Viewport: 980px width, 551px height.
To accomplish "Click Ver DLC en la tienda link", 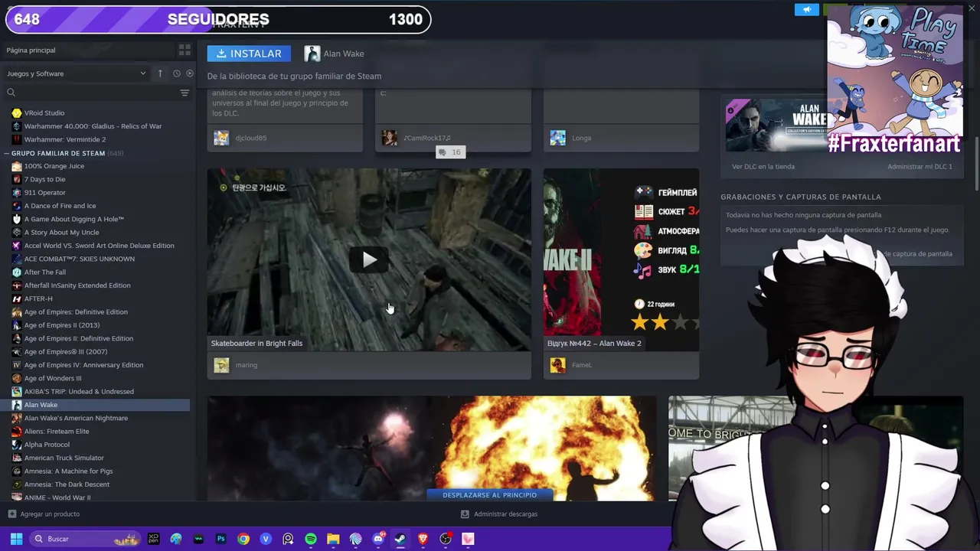I will (763, 166).
